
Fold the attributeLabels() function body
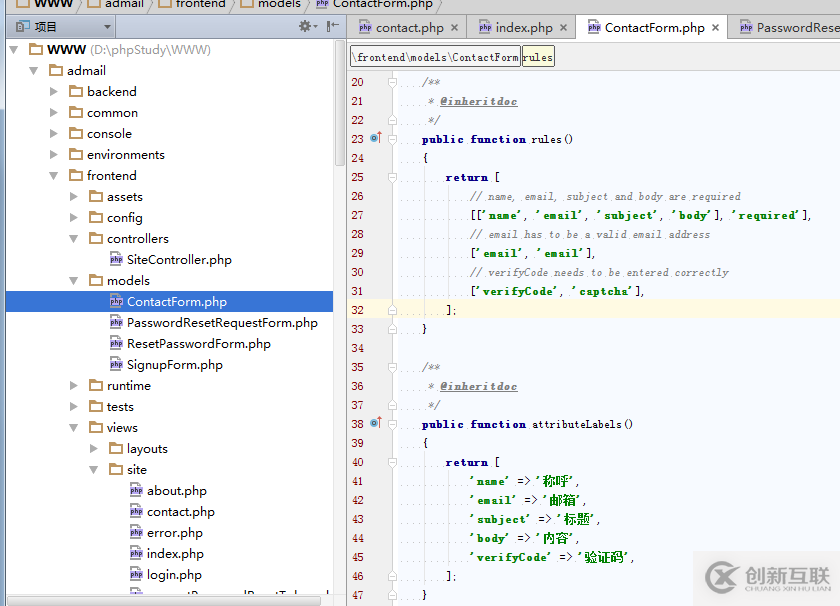click(393, 424)
